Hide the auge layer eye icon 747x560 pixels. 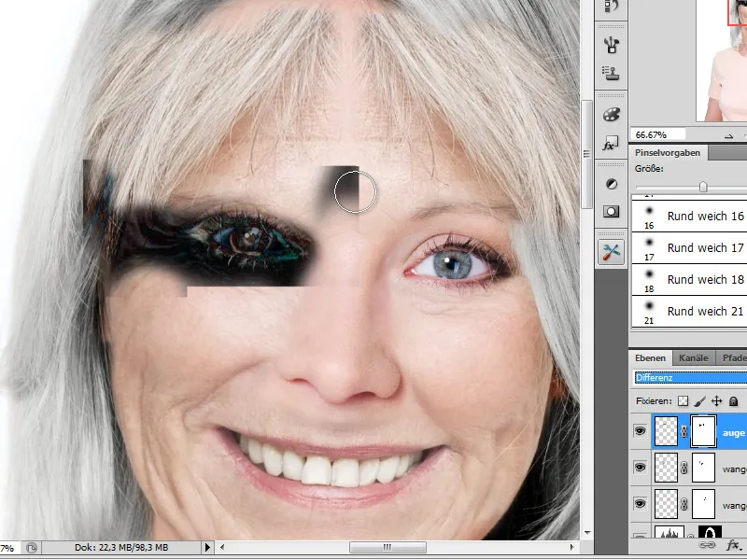pyautogui.click(x=640, y=431)
